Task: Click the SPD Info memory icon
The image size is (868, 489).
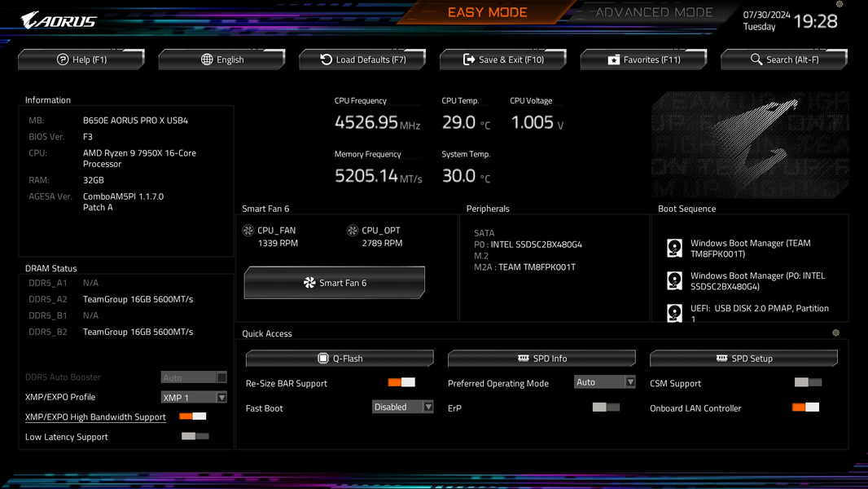Action: pos(523,359)
